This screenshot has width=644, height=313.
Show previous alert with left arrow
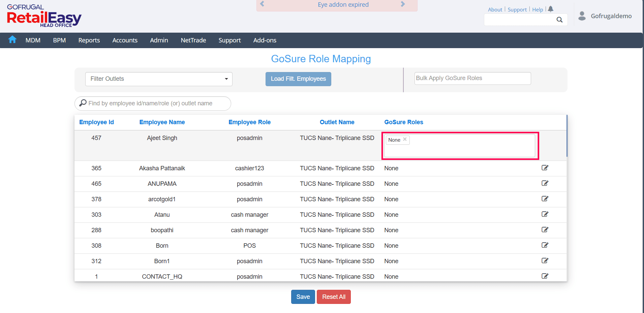coord(262,4)
